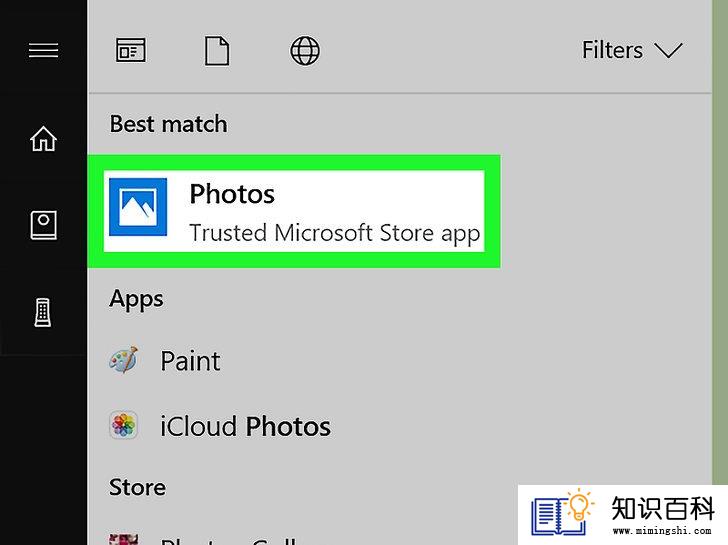Open the Notebook sidebar icon
This screenshot has height=545, width=728.
point(44,225)
